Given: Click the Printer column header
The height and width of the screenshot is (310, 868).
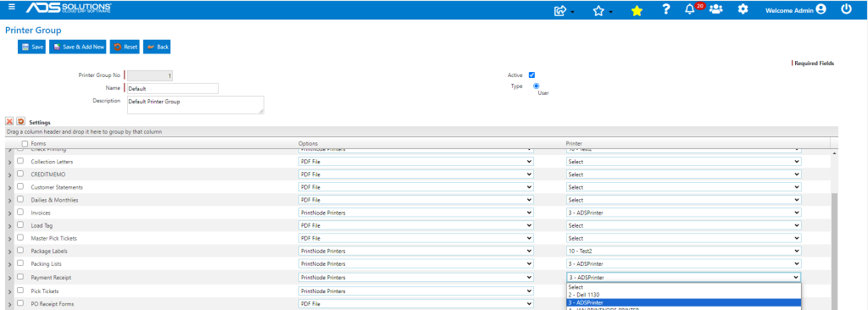Looking at the screenshot, I should tap(574, 144).
